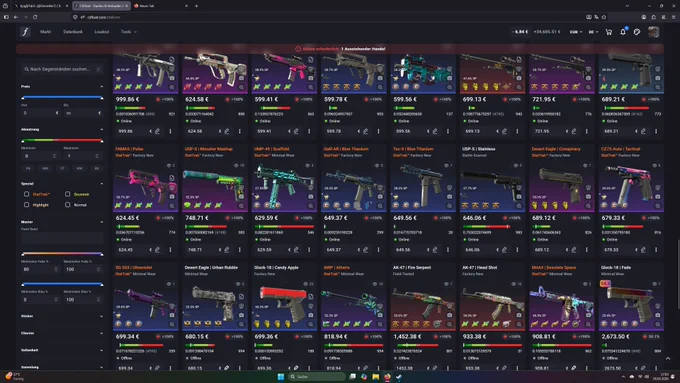The height and width of the screenshot is (383, 680).
Task: Enable the StatTrak filter checkbox
Action: (26, 194)
